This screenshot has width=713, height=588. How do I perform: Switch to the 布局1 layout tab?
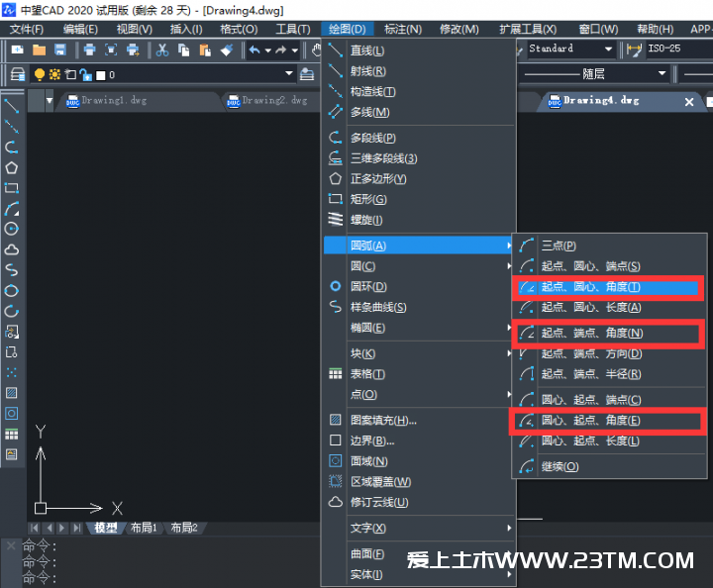click(x=144, y=528)
